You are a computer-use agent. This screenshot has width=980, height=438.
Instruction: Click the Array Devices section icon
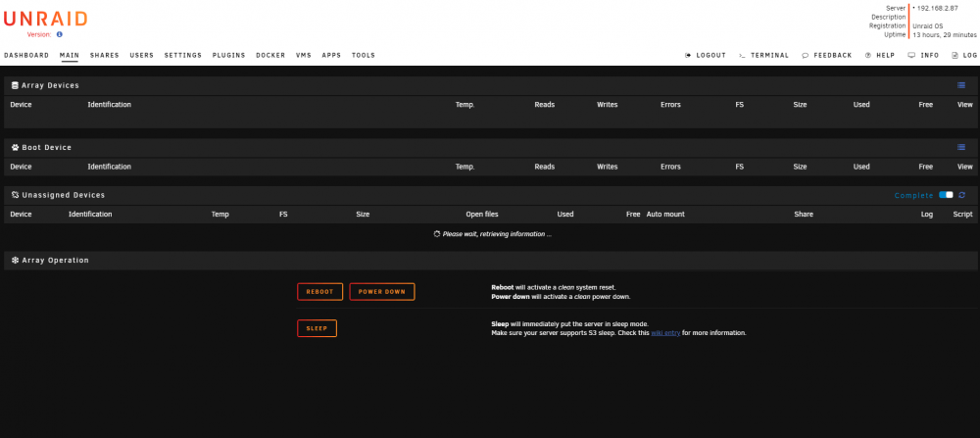[x=15, y=85]
